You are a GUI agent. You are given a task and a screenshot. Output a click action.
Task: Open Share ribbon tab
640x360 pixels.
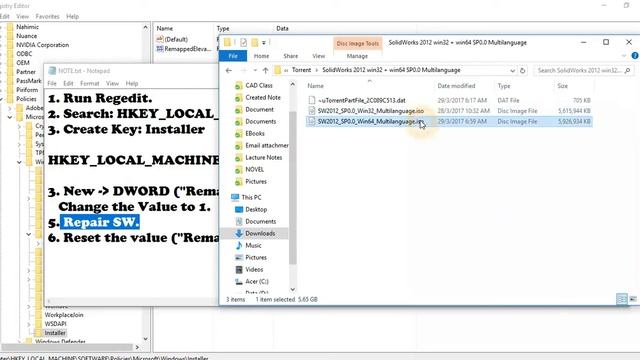pyautogui.click(x=291, y=56)
